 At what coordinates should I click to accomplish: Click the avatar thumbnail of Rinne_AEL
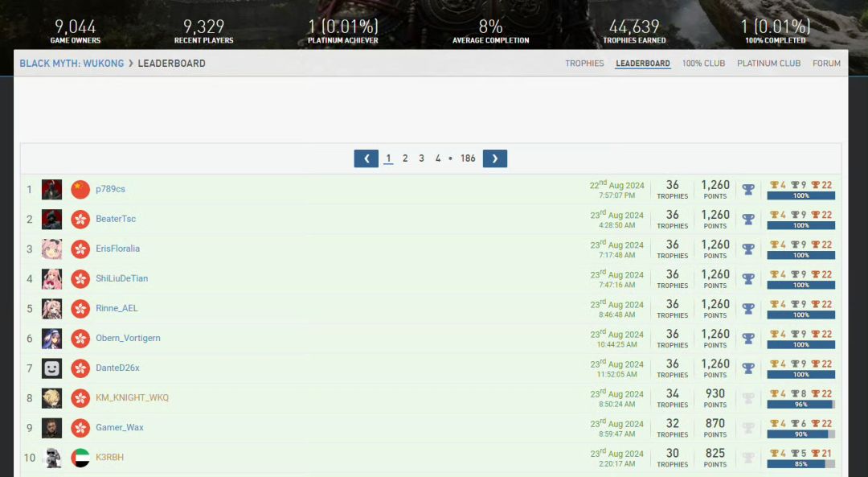tap(51, 309)
